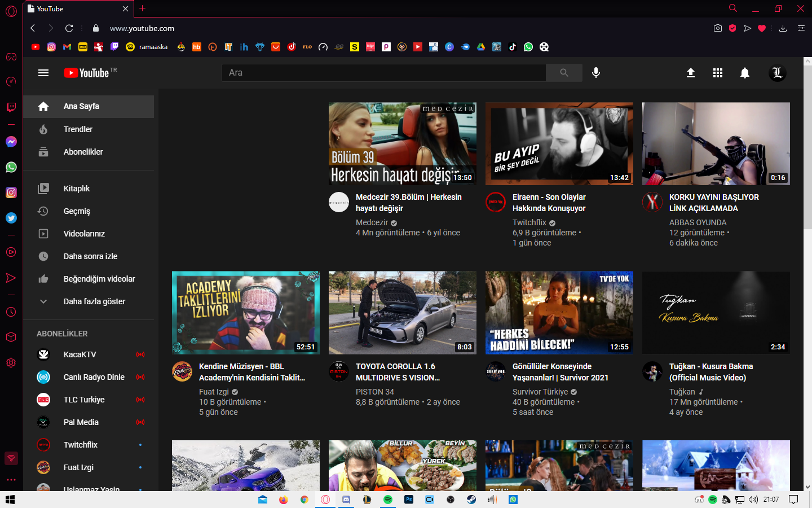812x508 pixels.
Task: Open Photoshop from the taskbar
Action: click(409, 500)
